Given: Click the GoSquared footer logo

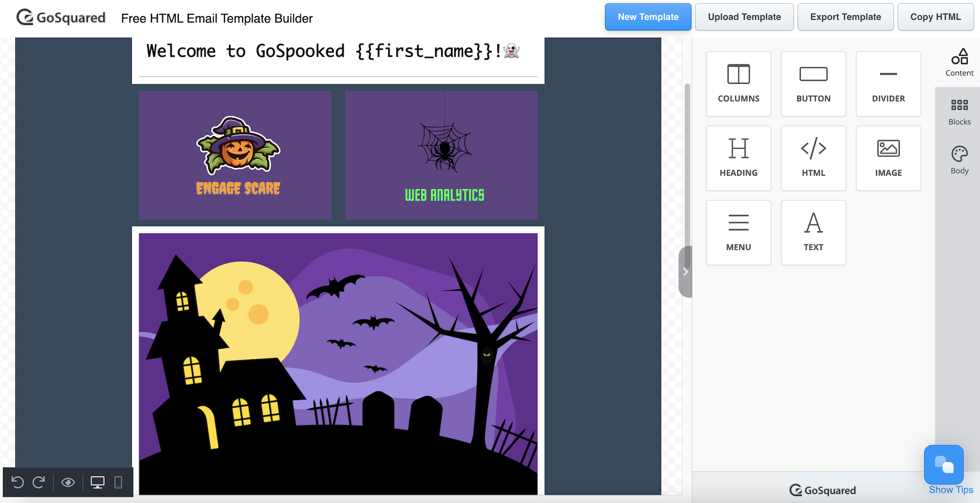Looking at the screenshot, I should click(823, 490).
